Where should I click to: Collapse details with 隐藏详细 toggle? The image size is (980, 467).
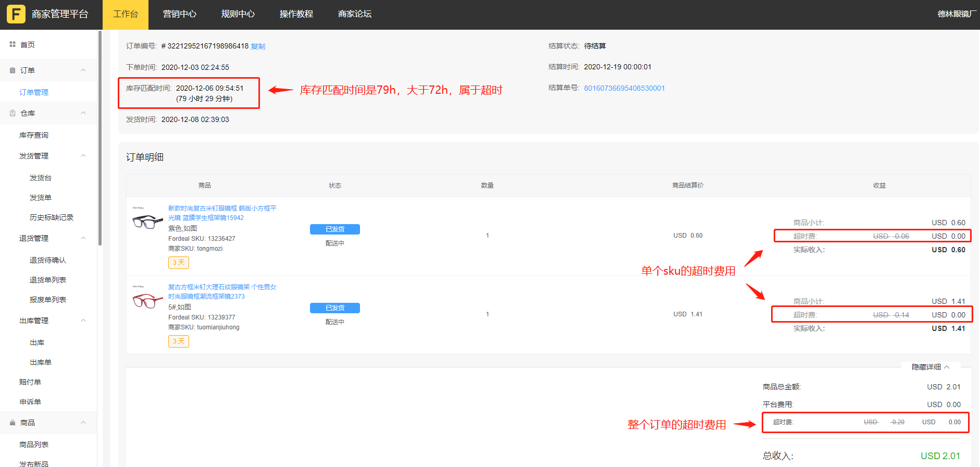[x=931, y=367]
